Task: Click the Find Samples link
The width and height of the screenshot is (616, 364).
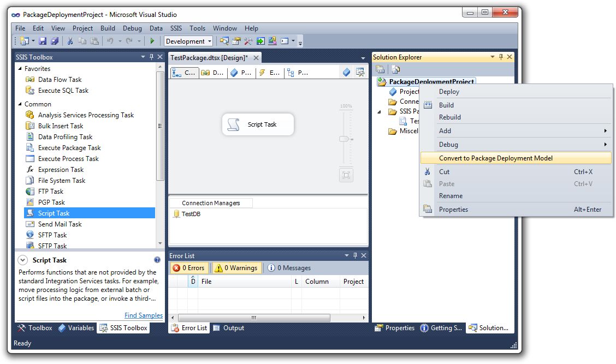Action: [x=144, y=315]
